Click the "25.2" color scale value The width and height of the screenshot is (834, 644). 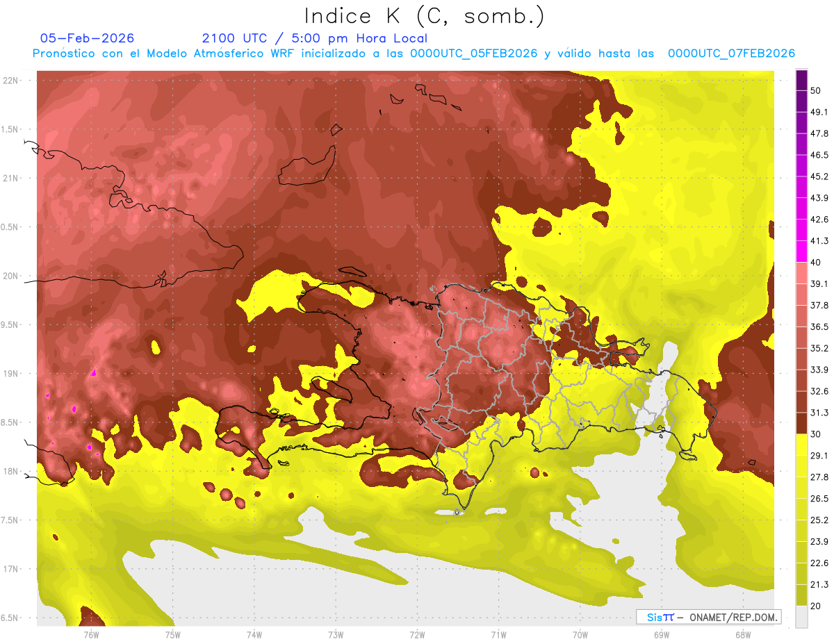pos(819,520)
